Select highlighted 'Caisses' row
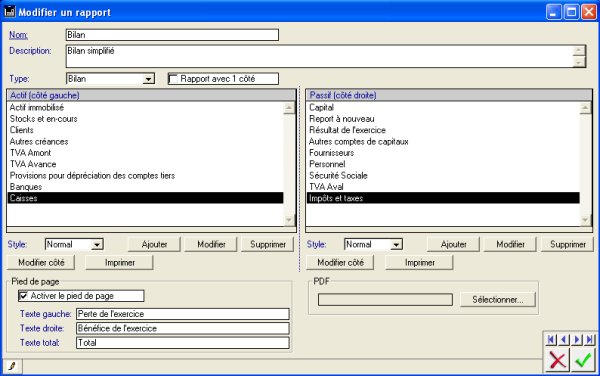This screenshot has height=376, width=600. point(145,198)
